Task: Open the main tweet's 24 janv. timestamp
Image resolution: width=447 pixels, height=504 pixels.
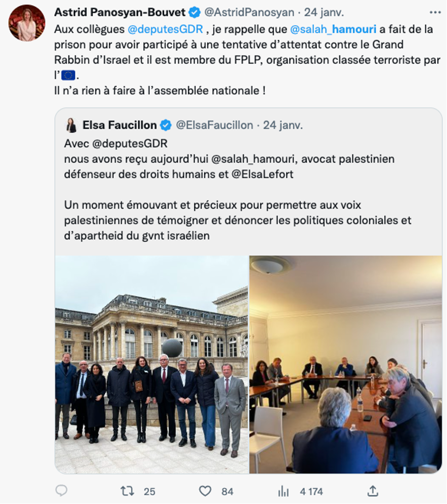Action: tap(324, 12)
